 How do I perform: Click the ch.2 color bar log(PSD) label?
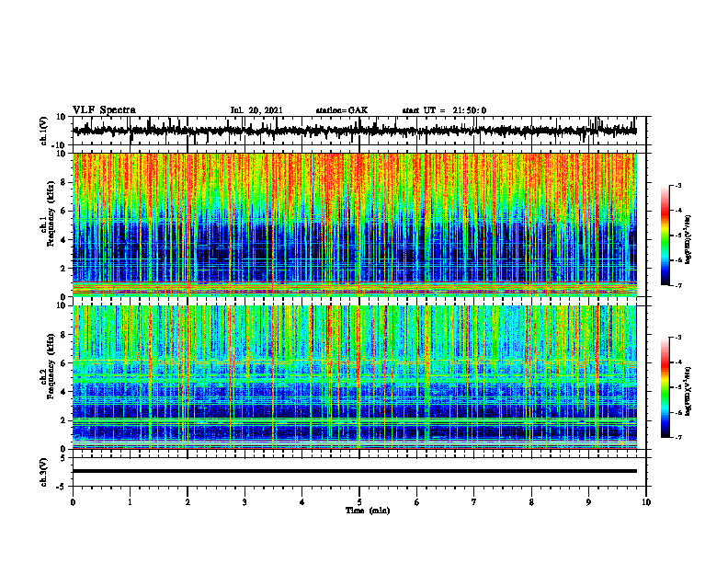pyautogui.click(x=688, y=390)
